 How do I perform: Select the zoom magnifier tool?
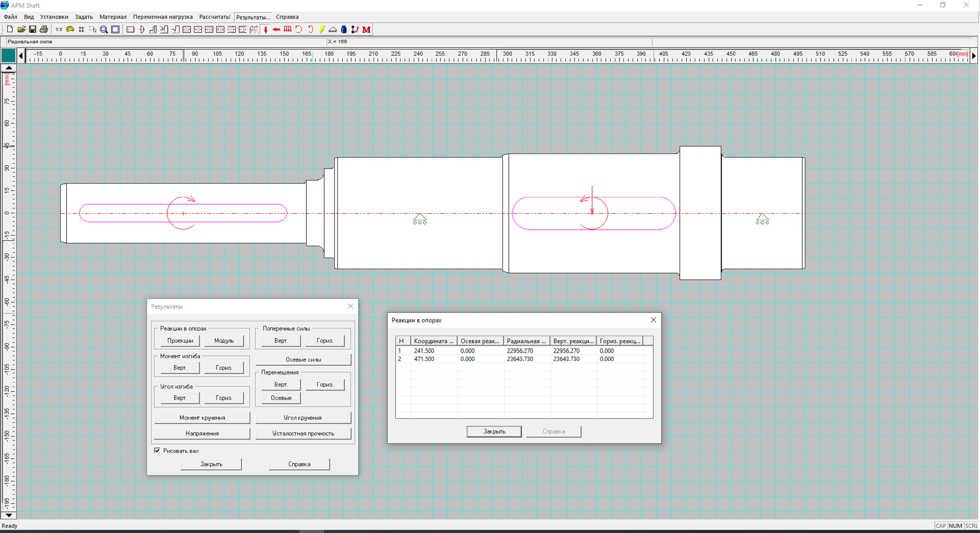coord(103,29)
